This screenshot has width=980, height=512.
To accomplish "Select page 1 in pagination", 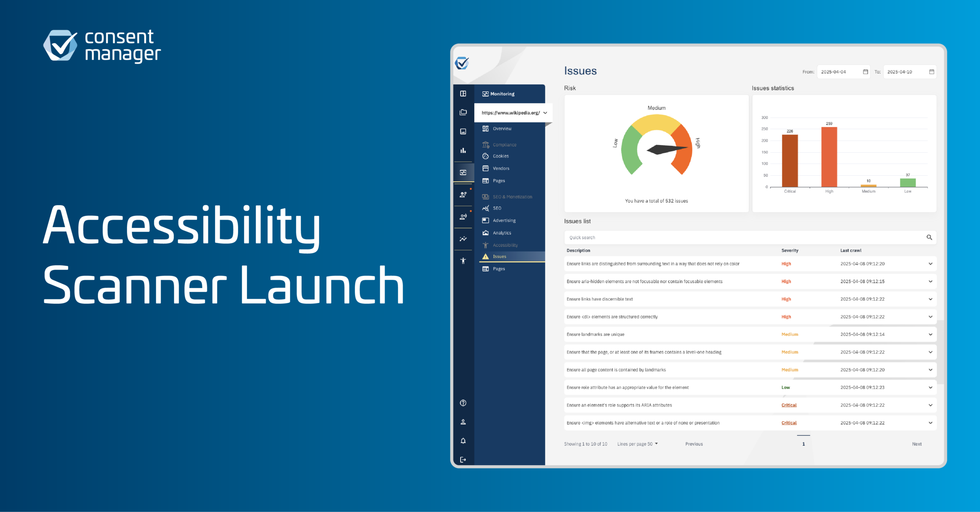I will tap(804, 444).
